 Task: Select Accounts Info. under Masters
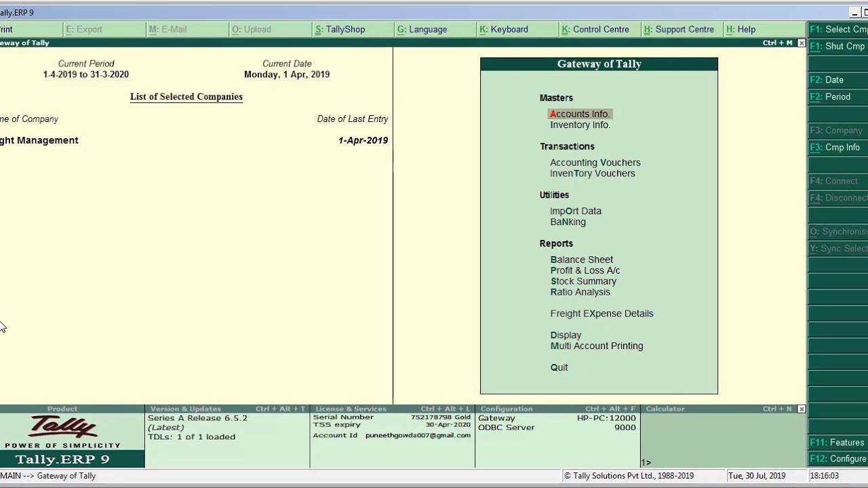point(580,114)
